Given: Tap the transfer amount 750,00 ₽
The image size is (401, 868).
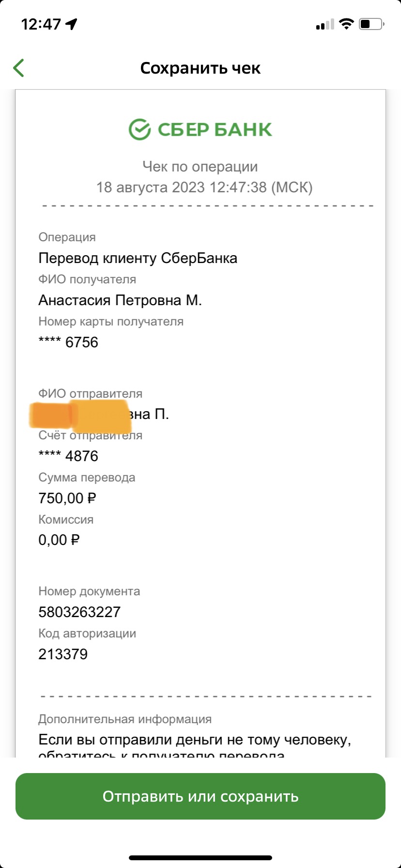Looking at the screenshot, I should tap(67, 498).
